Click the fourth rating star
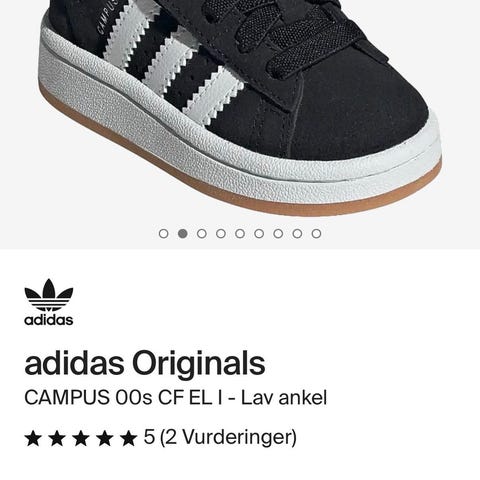Image resolution: width=480 pixels, height=480 pixels. tap(105, 438)
